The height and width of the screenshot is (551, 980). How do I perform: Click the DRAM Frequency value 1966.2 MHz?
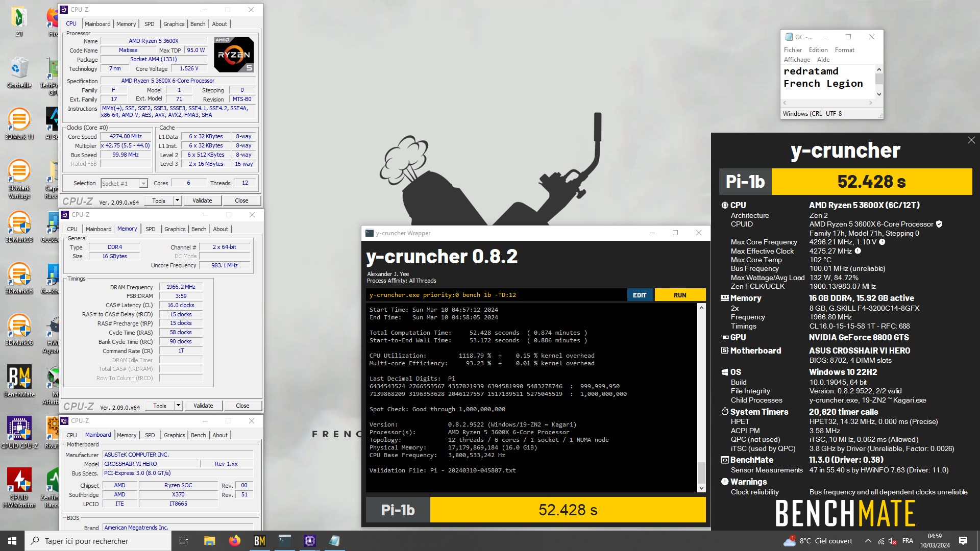181,287
